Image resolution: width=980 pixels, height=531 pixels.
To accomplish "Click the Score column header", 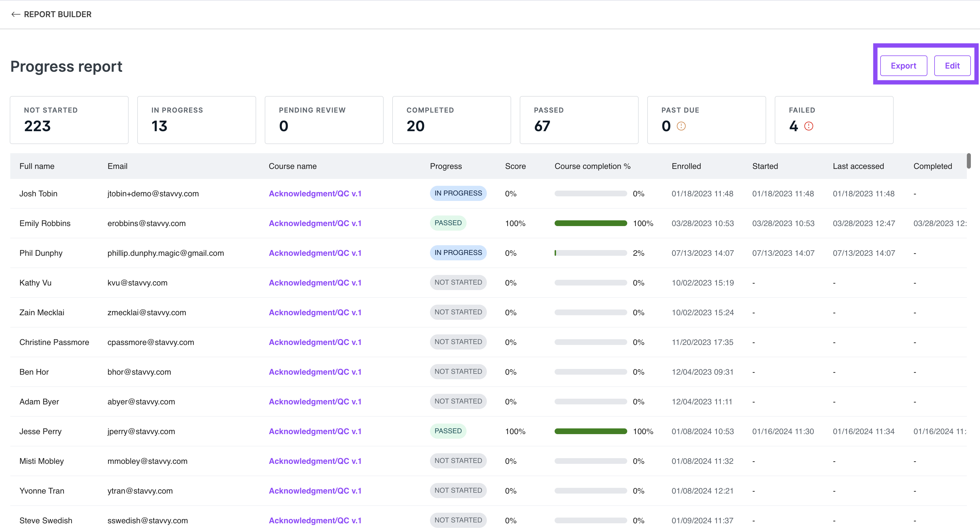I will (x=515, y=166).
